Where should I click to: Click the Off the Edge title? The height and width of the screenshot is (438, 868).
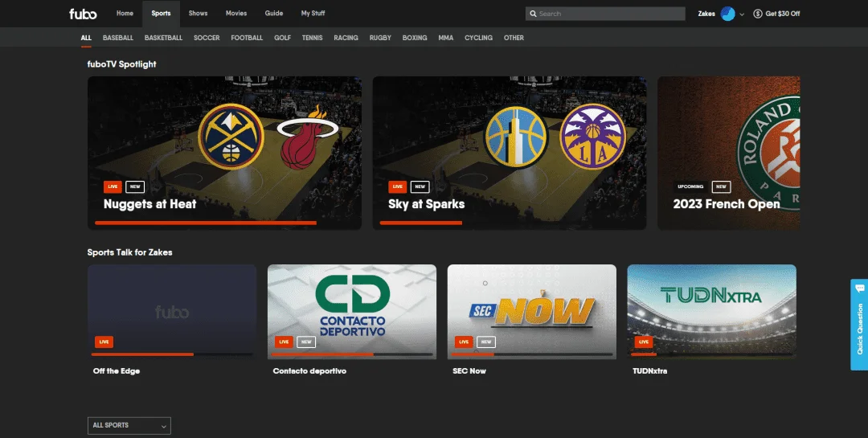tap(117, 371)
